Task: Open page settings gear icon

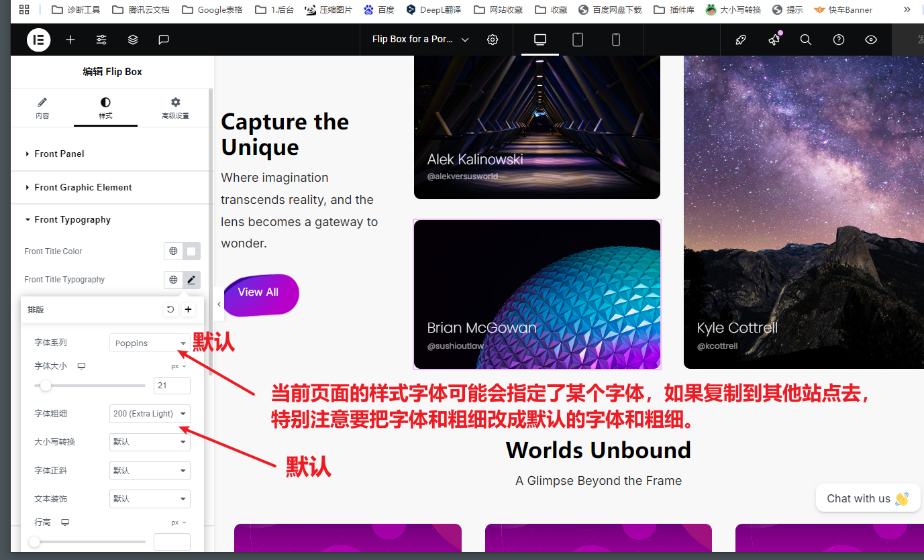Action: click(x=493, y=40)
